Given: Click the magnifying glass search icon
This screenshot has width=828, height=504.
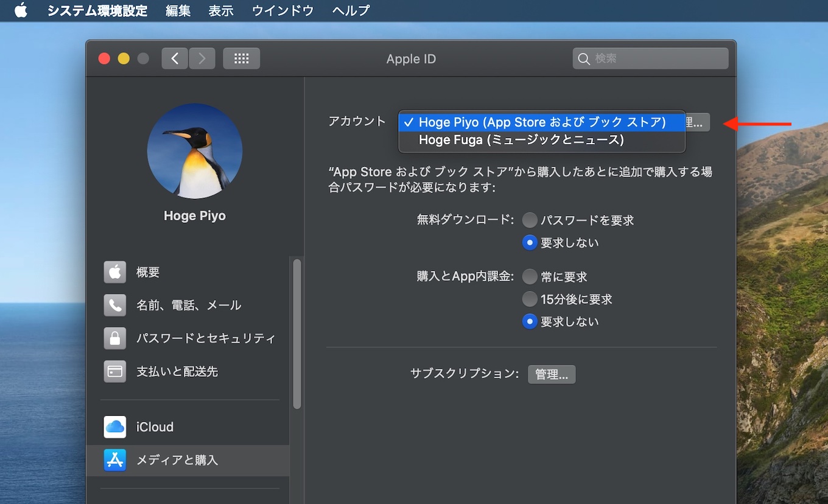Looking at the screenshot, I should click(584, 59).
